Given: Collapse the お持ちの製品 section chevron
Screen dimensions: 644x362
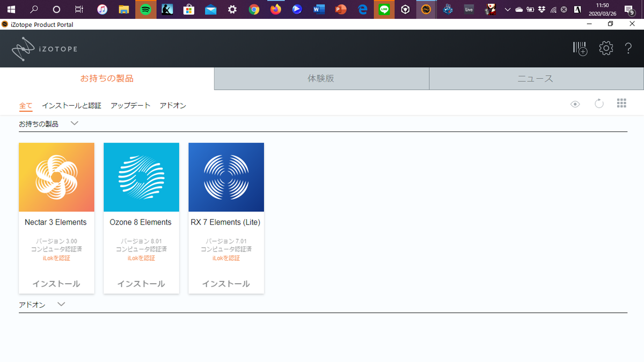Looking at the screenshot, I should (75, 123).
